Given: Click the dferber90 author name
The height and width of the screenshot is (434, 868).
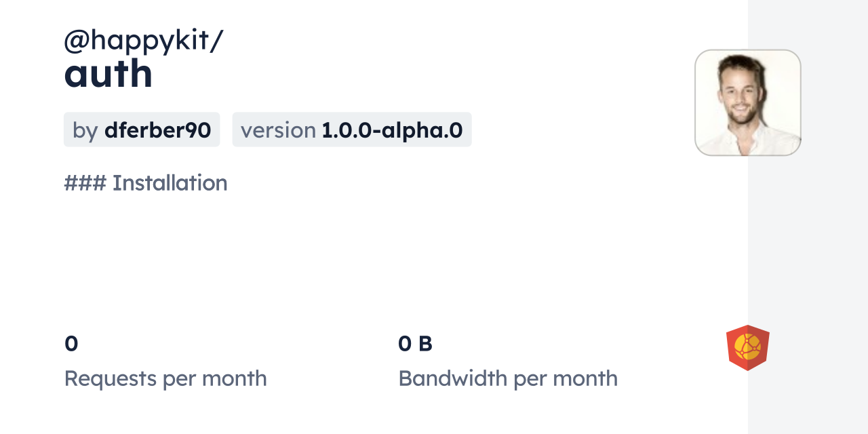Looking at the screenshot, I should click(157, 130).
